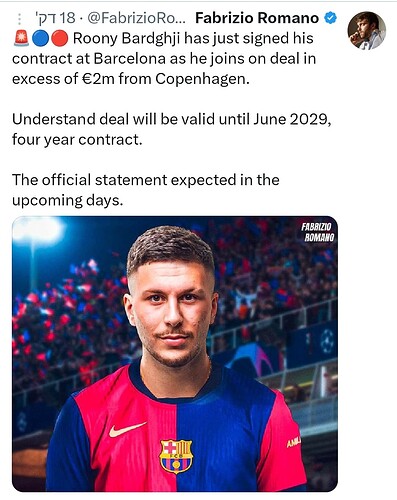Click the stadium floodlight in the photo
Screen dimensions: 397x500
click(x=39, y=230)
